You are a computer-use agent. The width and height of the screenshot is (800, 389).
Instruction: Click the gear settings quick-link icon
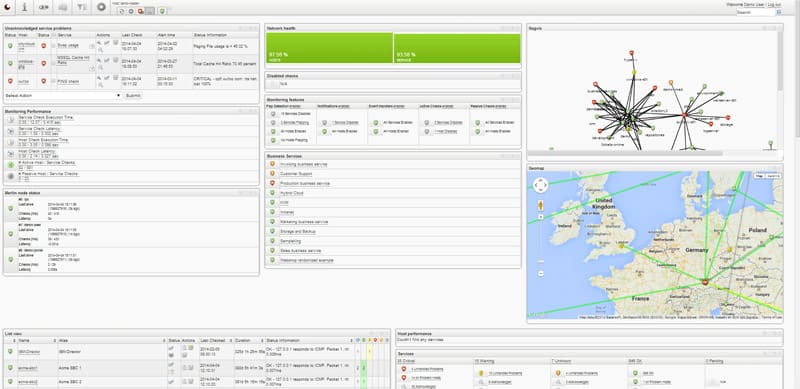131,11
